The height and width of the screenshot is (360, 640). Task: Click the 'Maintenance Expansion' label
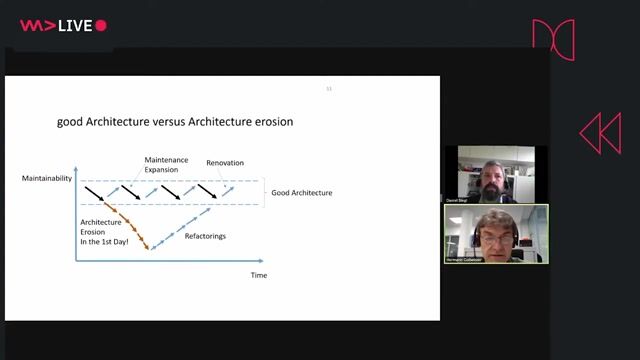[166, 165]
